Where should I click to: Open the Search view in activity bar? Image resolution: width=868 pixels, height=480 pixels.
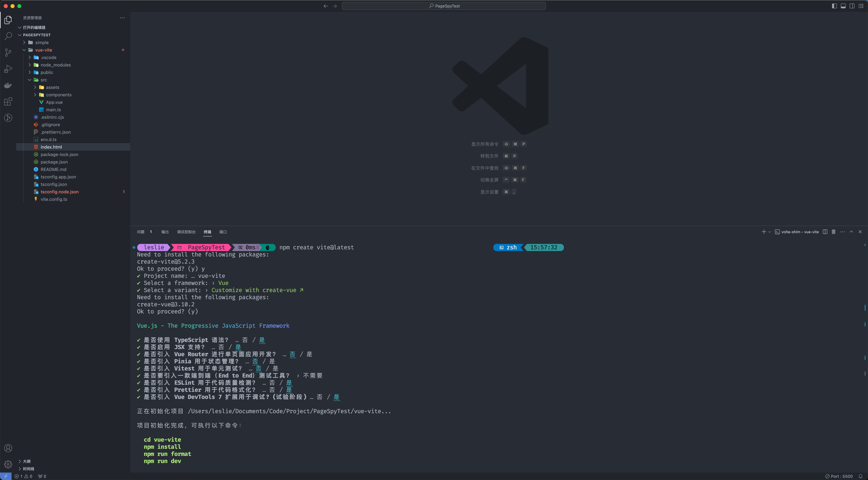point(8,36)
